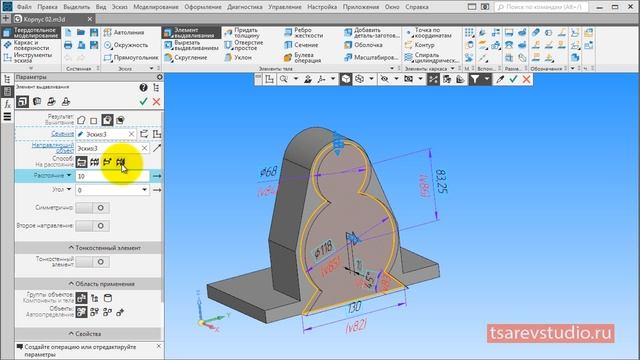This screenshot has width=640, height=360.
Task: Select the Сечение tool in ribbon
Action: 301,45
